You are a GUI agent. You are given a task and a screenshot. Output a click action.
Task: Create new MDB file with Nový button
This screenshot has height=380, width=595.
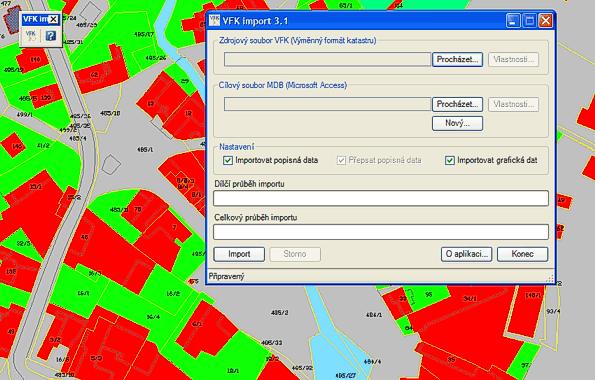[x=457, y=123]
